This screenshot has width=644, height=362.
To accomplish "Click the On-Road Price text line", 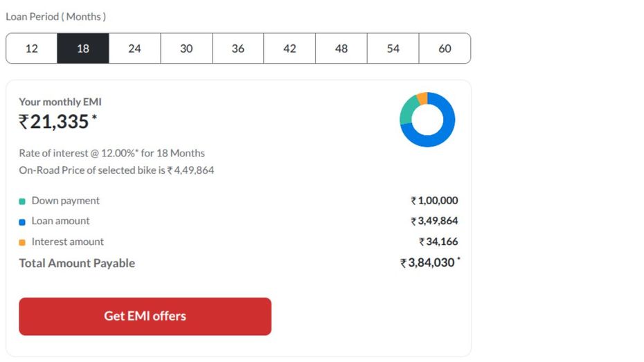I will (116, 170).
